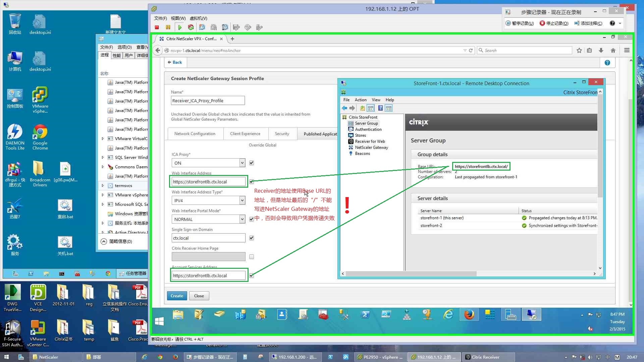Screen dimensions: 644x362
Task: Click the VM Windows Start button
Action: (159, 321)
